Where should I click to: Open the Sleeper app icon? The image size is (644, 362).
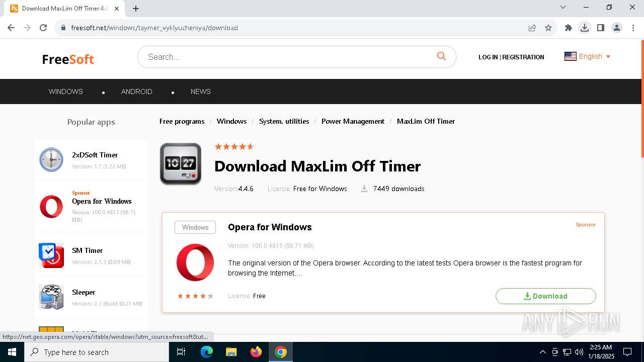51,297
